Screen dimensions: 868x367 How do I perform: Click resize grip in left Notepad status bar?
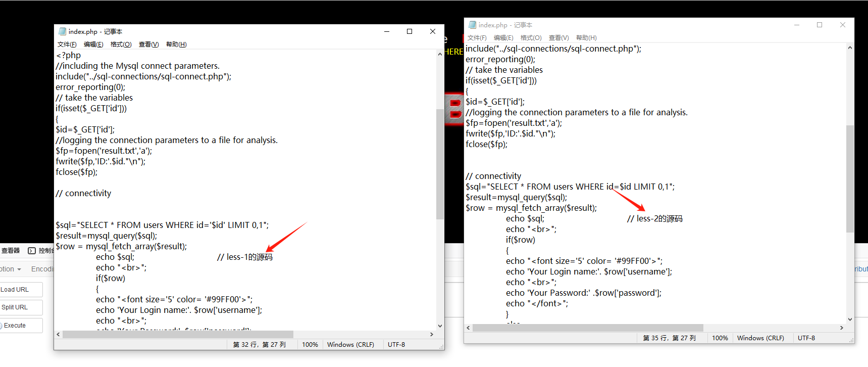click(x=441, y=347)
